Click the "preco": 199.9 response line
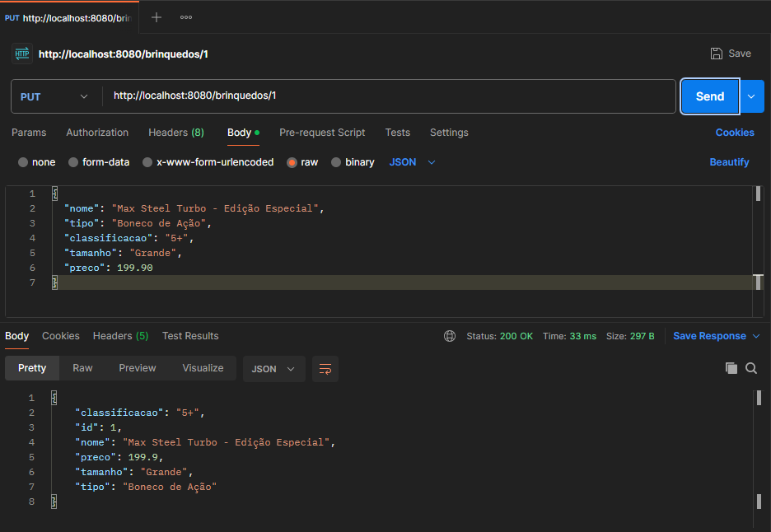The width and height of the screenshot is (771, 532). click(119, 457)
